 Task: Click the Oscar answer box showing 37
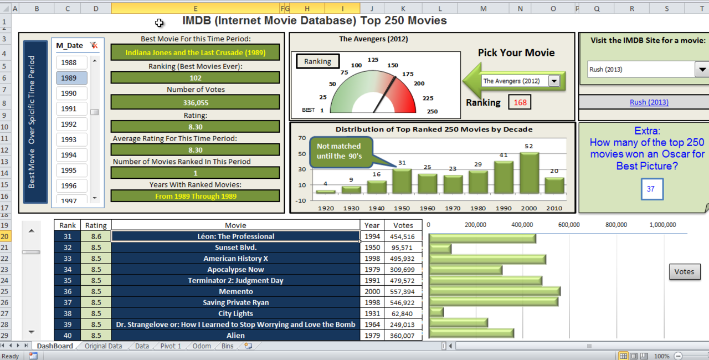click(652, 189)
